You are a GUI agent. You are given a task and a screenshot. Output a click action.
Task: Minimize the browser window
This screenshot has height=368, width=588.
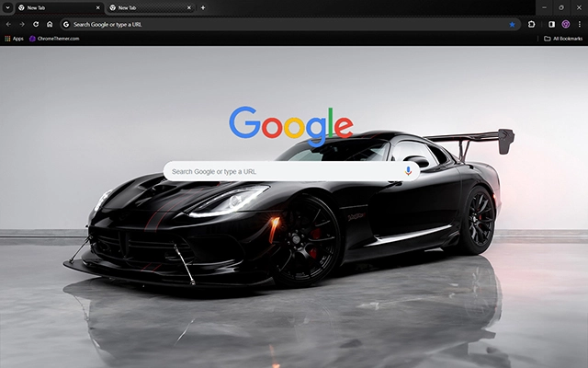point(544,7)
